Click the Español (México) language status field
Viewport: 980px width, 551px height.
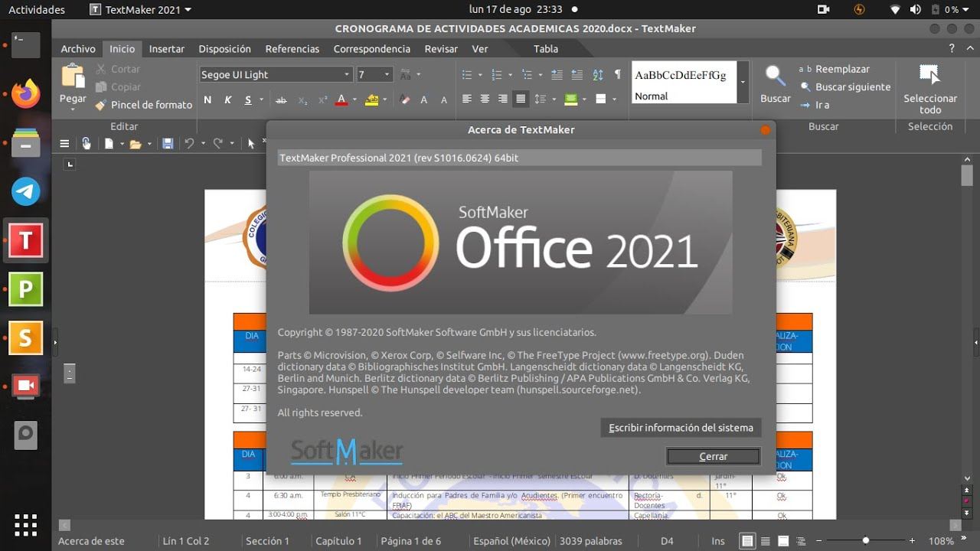tap(511, 541)
